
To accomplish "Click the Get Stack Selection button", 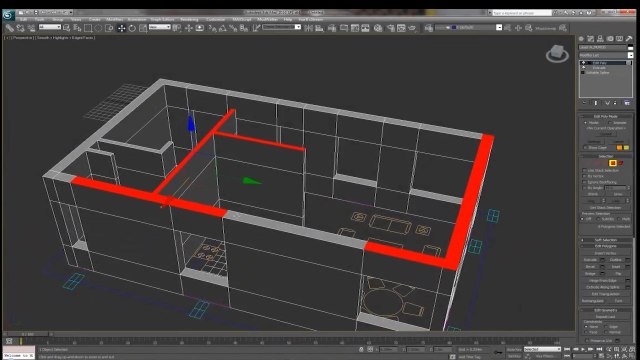I will [605, 207].
